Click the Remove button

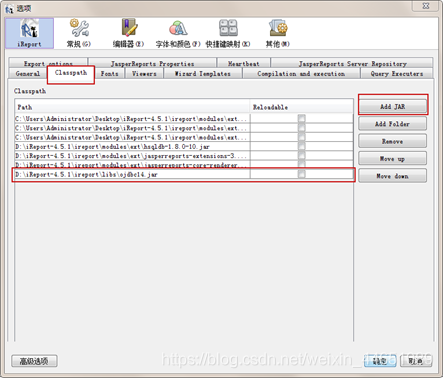[x=393, y=141]
